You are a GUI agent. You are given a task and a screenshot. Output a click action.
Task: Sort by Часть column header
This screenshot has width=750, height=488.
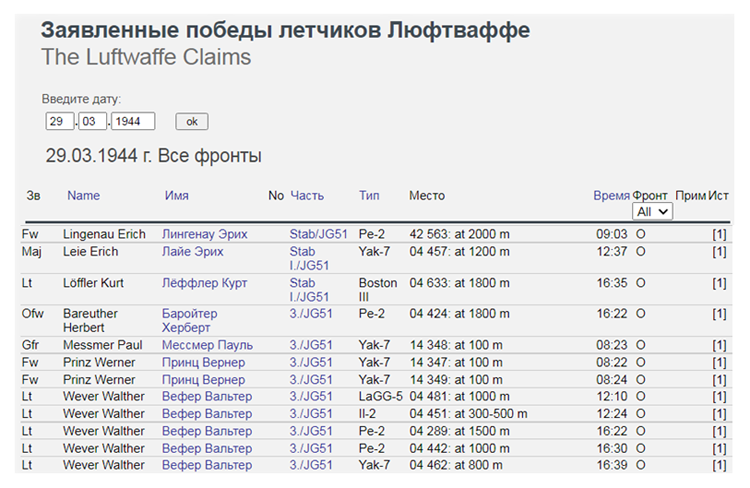(307, 196)
